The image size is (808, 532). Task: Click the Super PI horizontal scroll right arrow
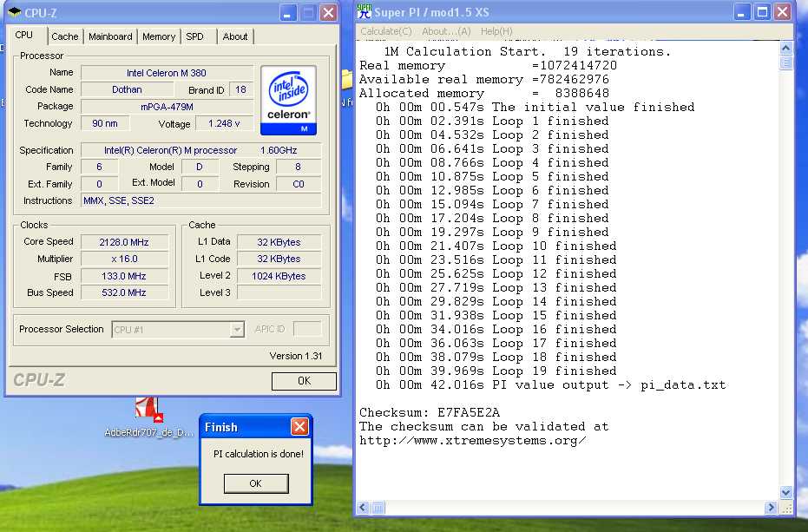click(771, 507)
